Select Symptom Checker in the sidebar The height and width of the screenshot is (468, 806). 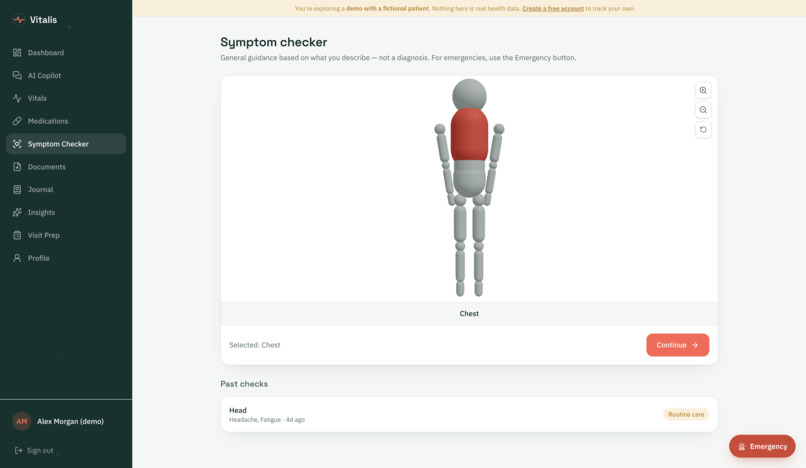click(66, 144)
